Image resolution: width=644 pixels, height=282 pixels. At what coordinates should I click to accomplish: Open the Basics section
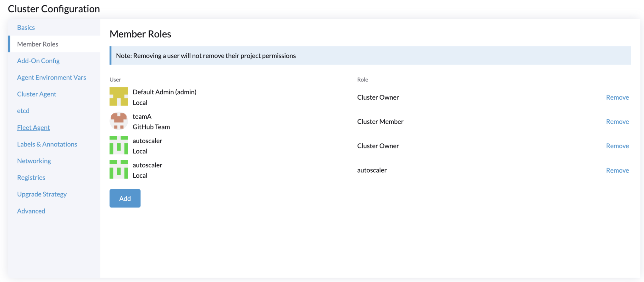(26, 28)
